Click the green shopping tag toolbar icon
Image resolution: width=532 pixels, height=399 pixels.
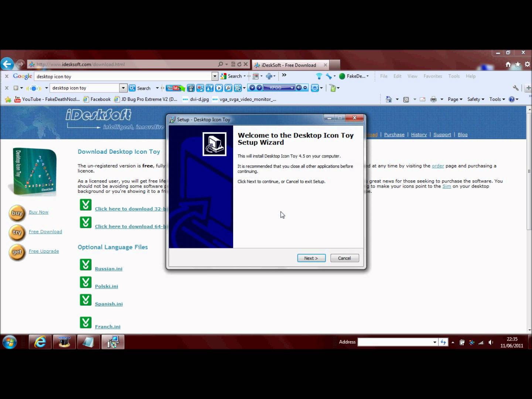point(333,88)
